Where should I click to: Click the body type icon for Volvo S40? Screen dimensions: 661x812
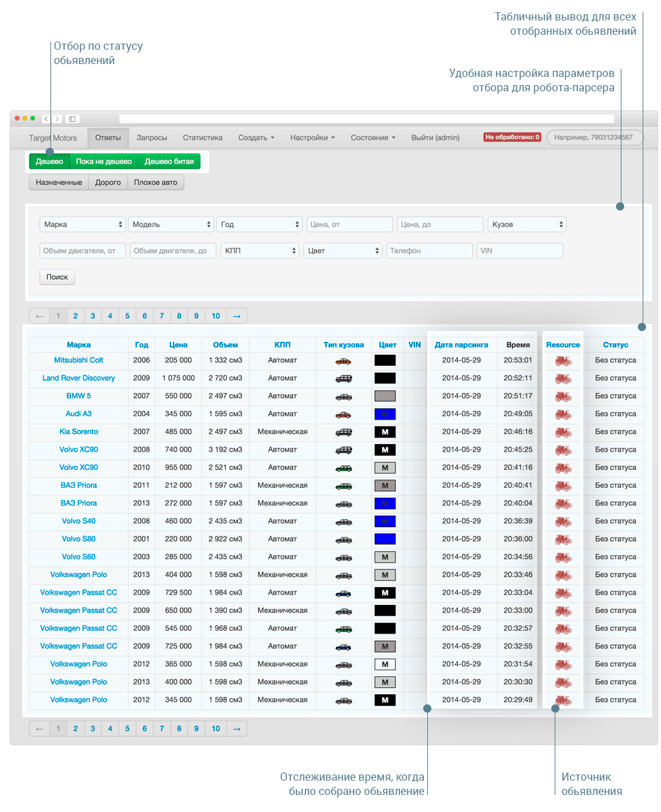click(343, 522)
